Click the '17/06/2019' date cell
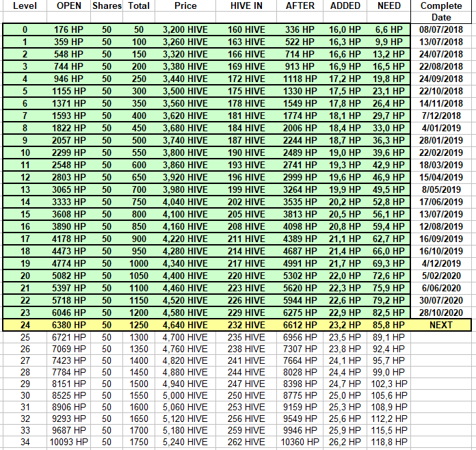Viewport: 476px width, 450px height. (x=441, y=202)
